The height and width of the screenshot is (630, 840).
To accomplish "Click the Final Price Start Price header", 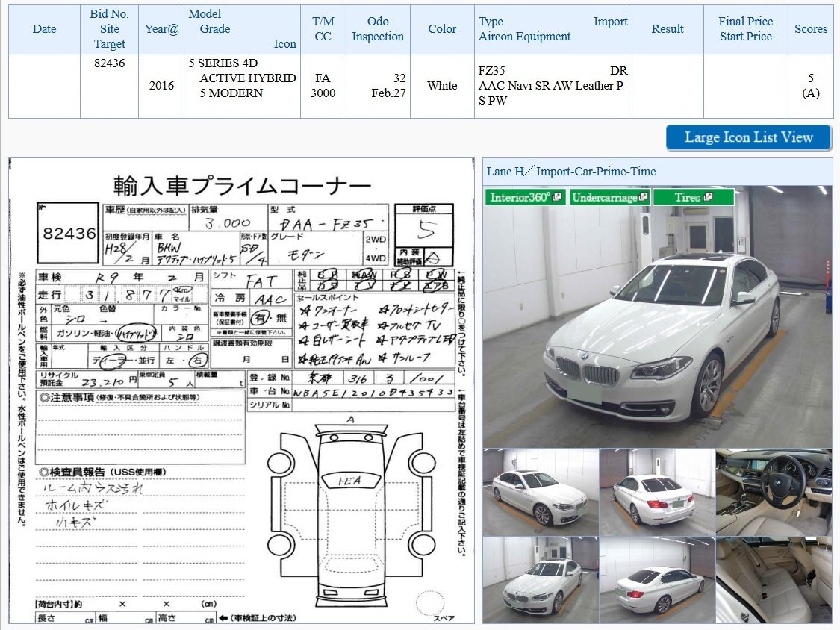I will 745,29.
